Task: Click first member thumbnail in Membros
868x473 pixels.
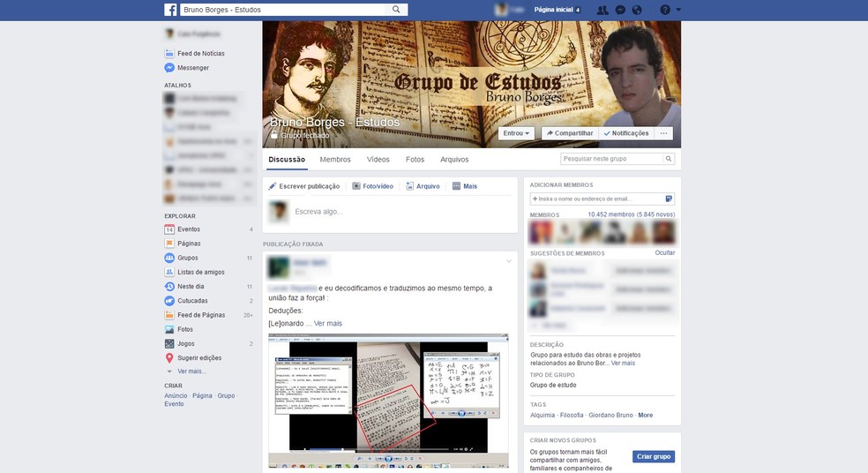Action: coord(541,233)
